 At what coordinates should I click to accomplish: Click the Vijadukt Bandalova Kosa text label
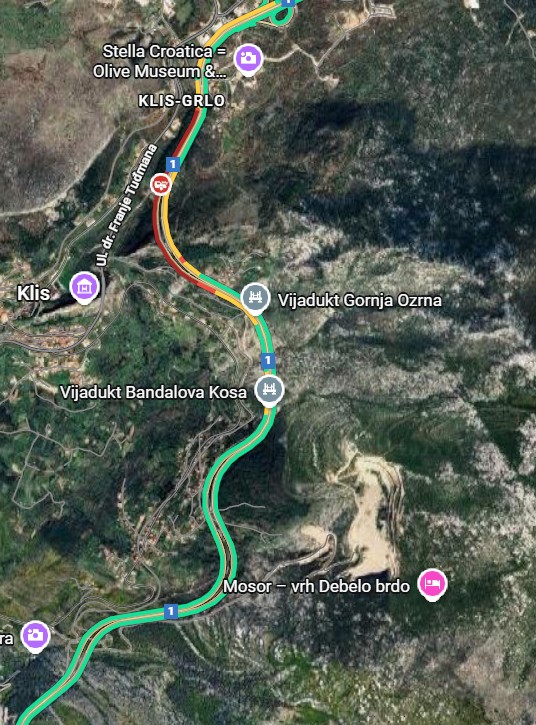[x=154, y=392]
